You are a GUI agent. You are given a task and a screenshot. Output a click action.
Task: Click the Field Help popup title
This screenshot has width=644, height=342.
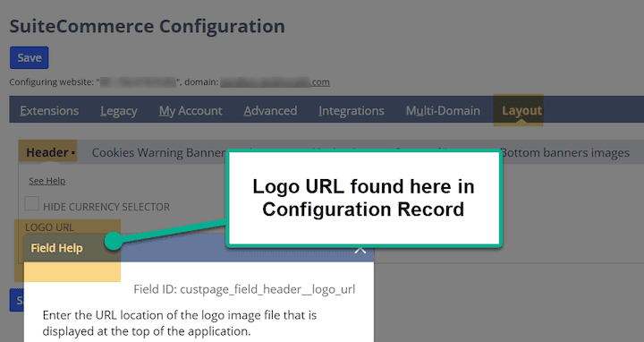click(x=56, y=248)
